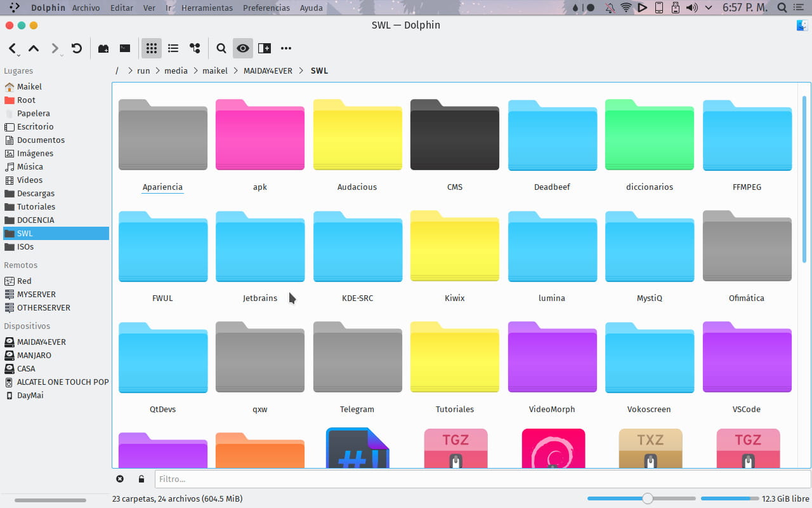Open the Wi-Fi tray icon

[x=626, y=8]
